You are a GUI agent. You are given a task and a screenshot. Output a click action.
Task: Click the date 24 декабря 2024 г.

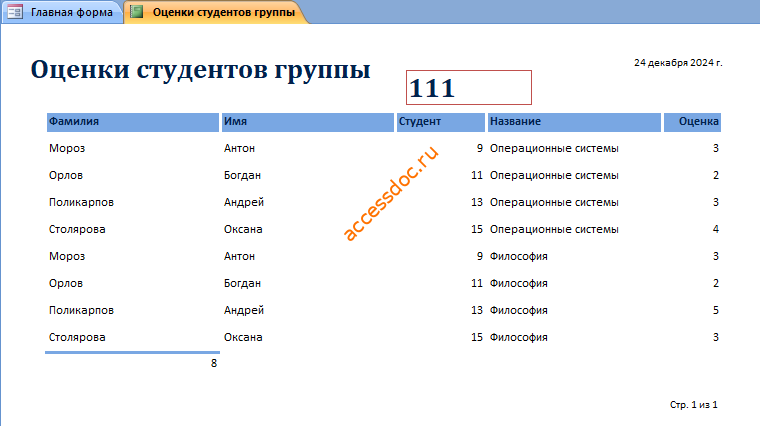coord(678,63)
